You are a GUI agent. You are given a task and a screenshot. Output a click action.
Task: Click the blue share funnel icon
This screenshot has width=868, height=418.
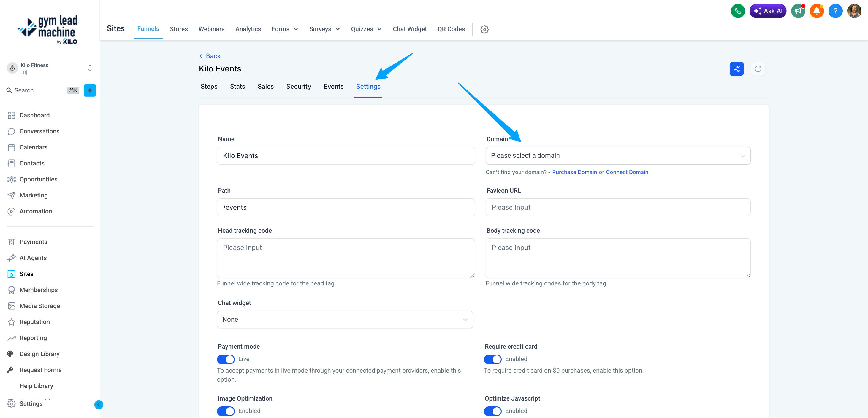click(x=736, y=69)
